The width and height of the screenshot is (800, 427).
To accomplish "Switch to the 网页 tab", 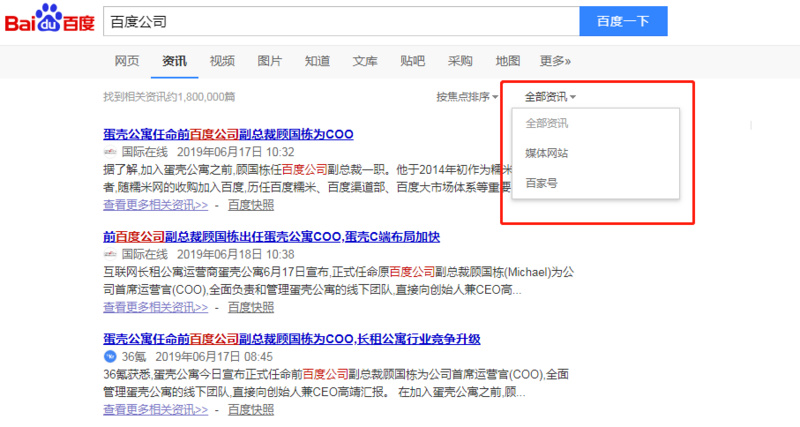I will [x=127, y=61].
